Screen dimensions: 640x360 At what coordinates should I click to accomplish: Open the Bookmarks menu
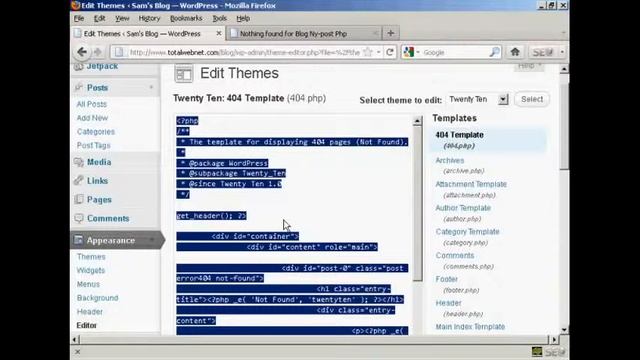click(x=186, y=18)
